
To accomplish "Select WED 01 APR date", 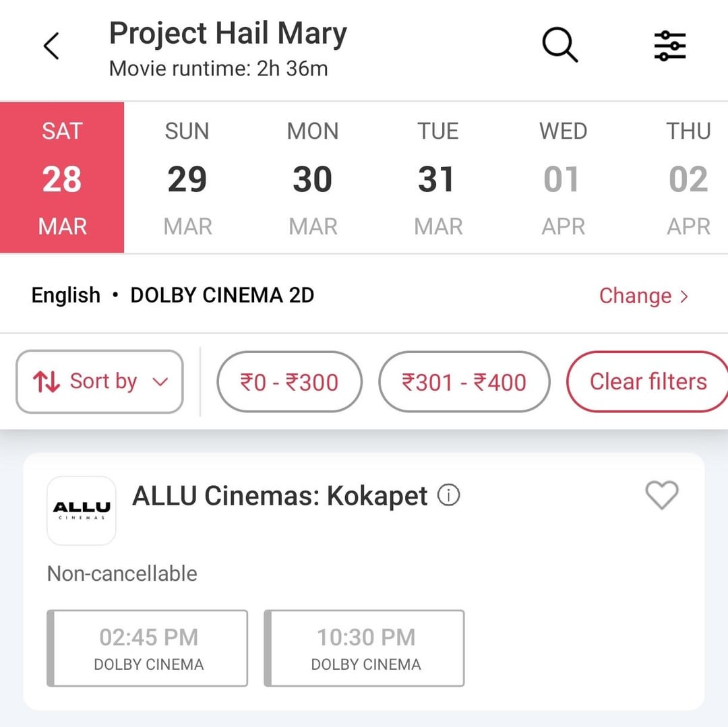I will [563, 178].
